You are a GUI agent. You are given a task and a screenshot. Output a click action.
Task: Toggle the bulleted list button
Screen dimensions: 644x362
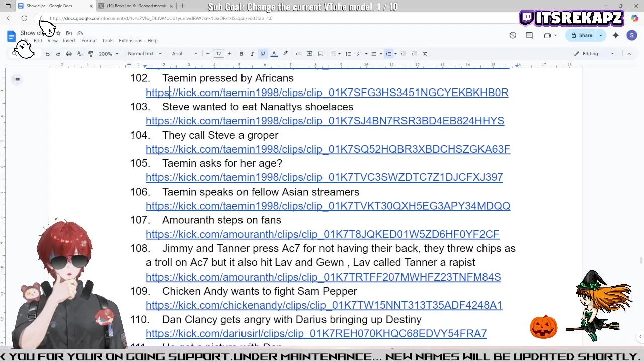click(x=374, y=54)
